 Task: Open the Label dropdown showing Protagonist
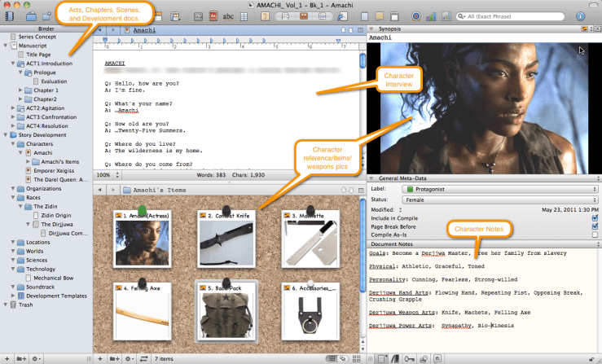pos(498,189)
